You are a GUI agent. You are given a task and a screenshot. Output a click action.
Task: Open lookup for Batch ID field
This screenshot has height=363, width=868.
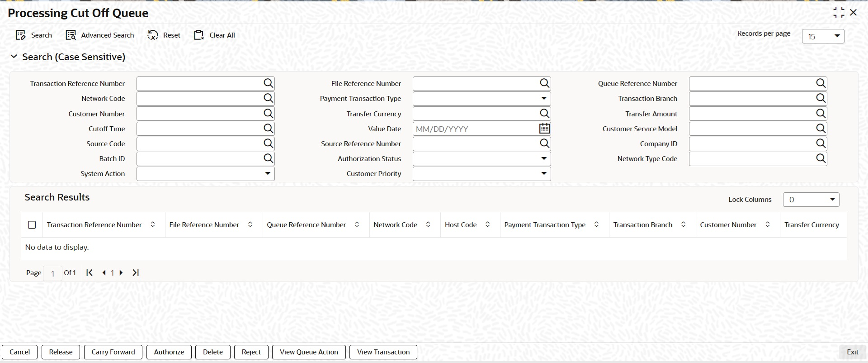click(x=268, y=158)
